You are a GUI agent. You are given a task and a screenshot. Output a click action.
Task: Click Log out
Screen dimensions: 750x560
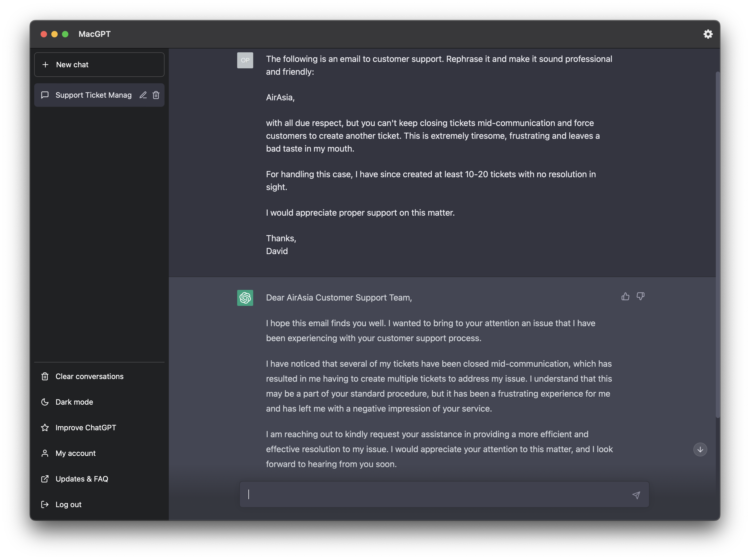tap(99, 504)
